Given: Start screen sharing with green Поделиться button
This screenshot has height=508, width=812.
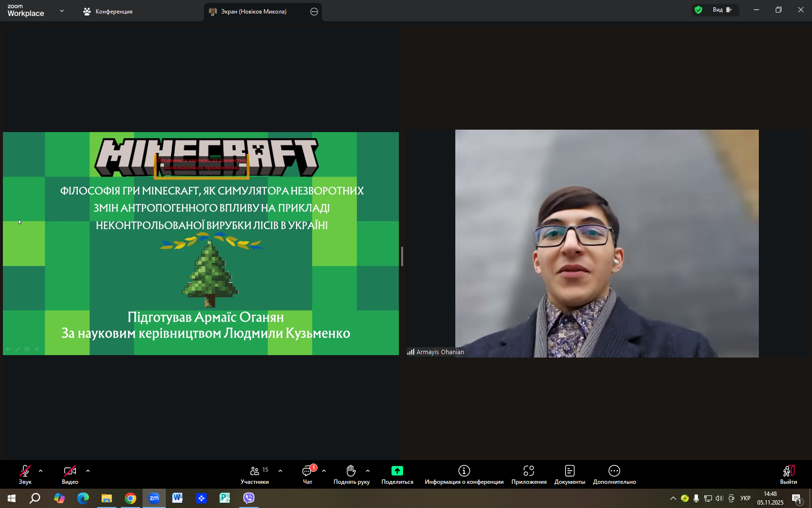Looking at the screenshot, I should click(x=397, y=474).
